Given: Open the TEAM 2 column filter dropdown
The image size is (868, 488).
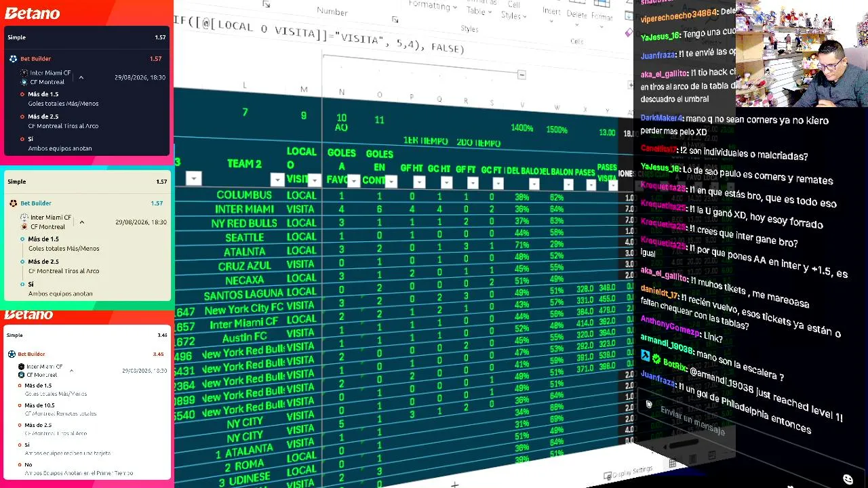Looking at the screenshot, I should pyautogui.click(x=277, y=180).
